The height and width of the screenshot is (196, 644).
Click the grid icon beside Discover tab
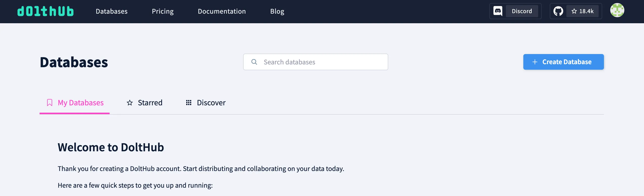189,103
